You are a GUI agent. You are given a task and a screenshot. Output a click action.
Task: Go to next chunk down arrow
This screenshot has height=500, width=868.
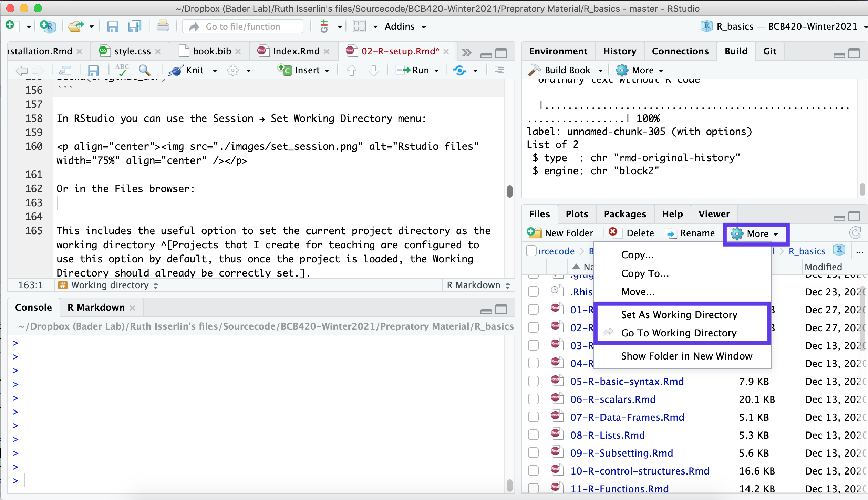(x=374, y=71)
